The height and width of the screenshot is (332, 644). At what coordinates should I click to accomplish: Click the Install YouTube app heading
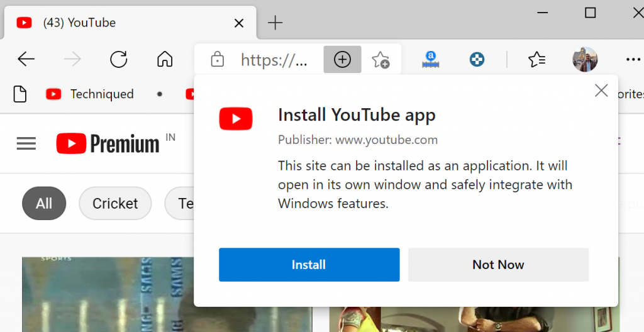(x=357, y=115)
